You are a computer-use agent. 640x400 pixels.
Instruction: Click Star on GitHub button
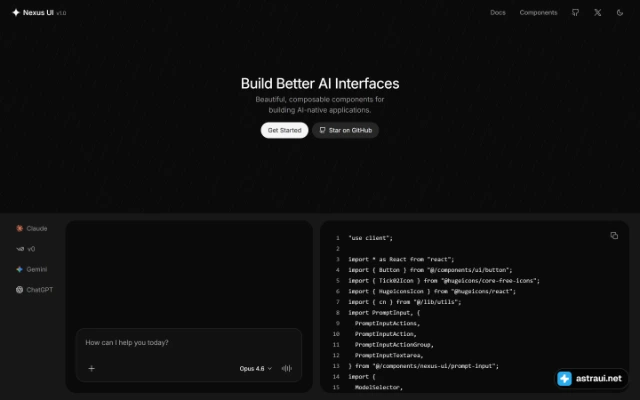click(345, 130)
